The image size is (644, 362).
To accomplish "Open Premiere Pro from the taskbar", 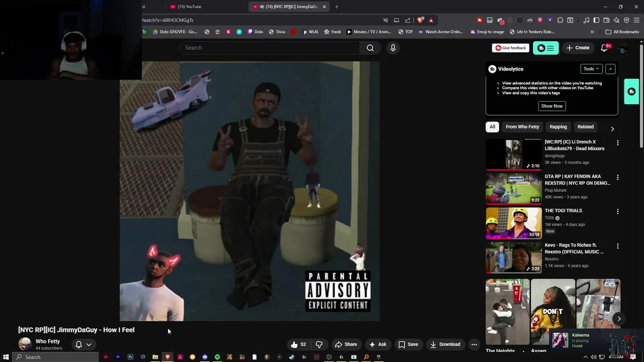I will click(118, 357).
